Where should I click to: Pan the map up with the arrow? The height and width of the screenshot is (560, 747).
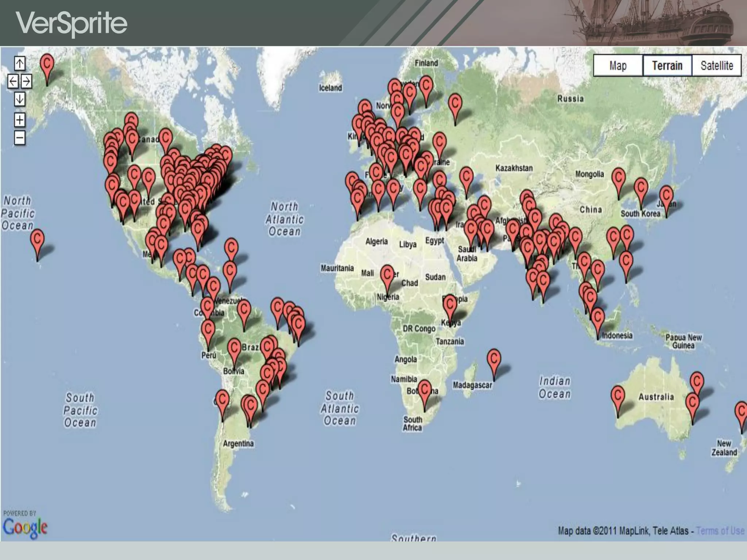click(20, 63)
